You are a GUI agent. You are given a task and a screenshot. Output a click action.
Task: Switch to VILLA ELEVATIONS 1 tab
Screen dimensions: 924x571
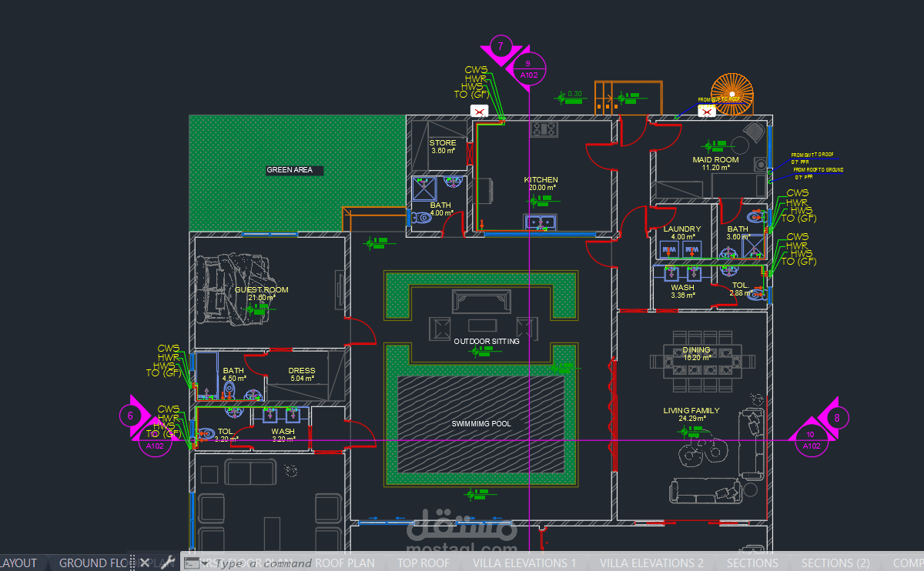pyautogui.click(x=524, y=563)
